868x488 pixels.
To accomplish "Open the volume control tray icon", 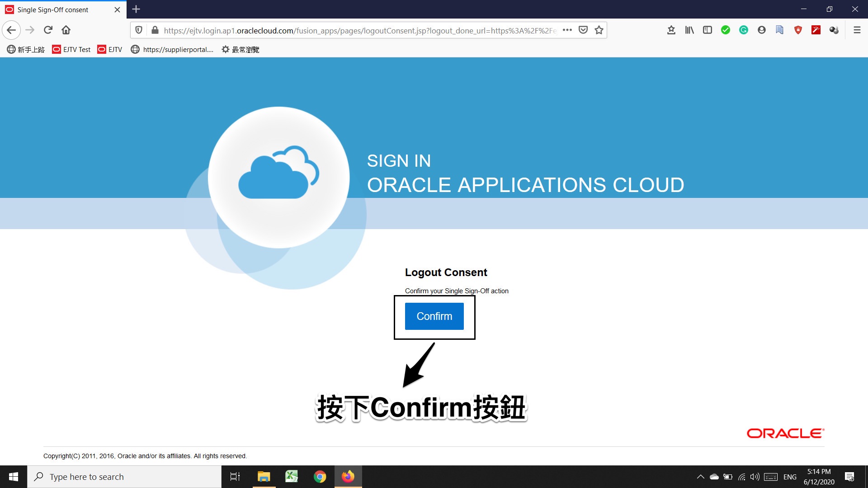I will [755, 477].
